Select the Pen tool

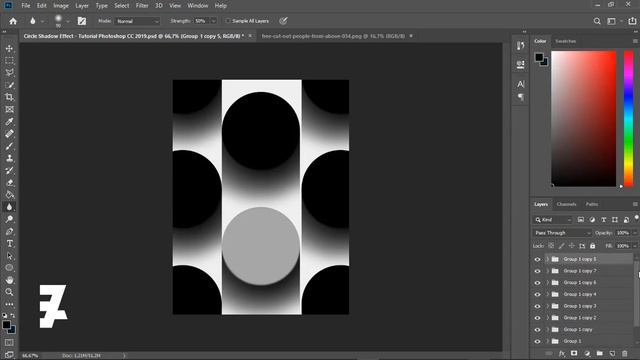9,231
